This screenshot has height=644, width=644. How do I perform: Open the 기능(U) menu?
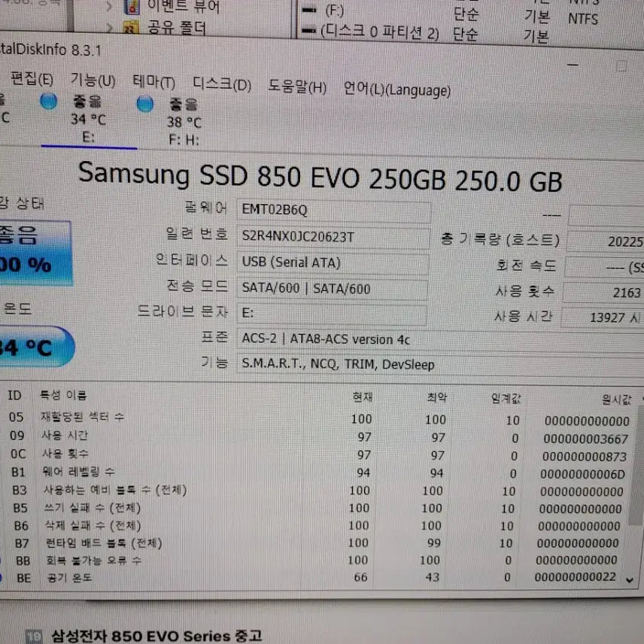coord(93,80)
